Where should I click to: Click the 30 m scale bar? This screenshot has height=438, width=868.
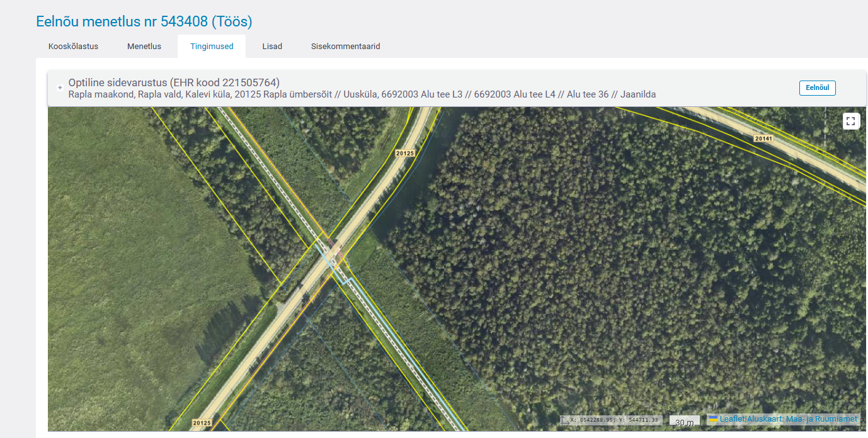684,422
